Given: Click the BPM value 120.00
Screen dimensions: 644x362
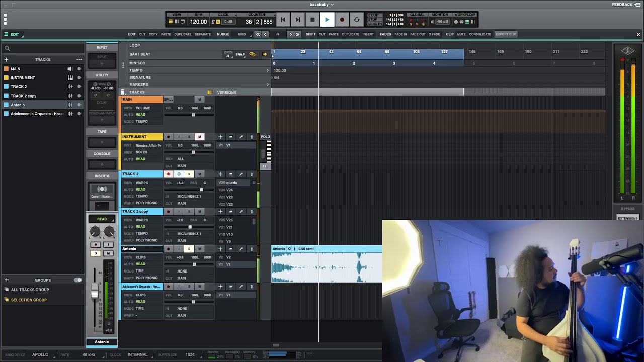Looking at the screenshot, I should [198, 22].
